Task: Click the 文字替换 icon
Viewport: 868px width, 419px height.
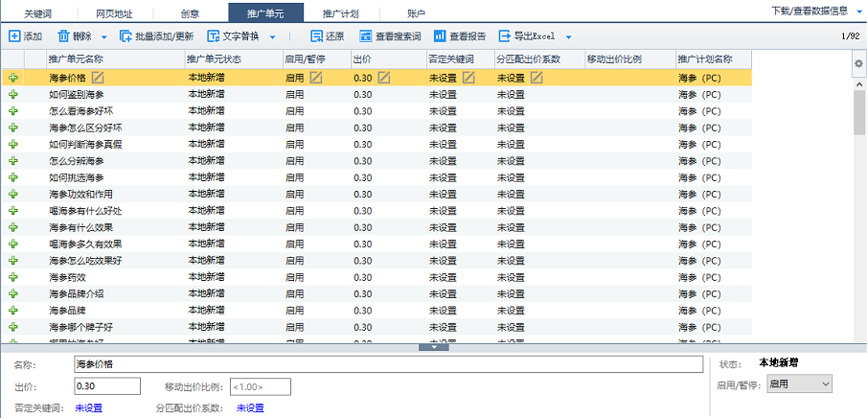Action: tap(214, 36)
